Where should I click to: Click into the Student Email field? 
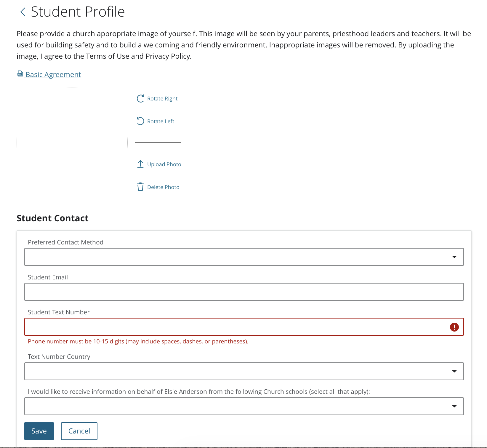click(x=244, y=292)
